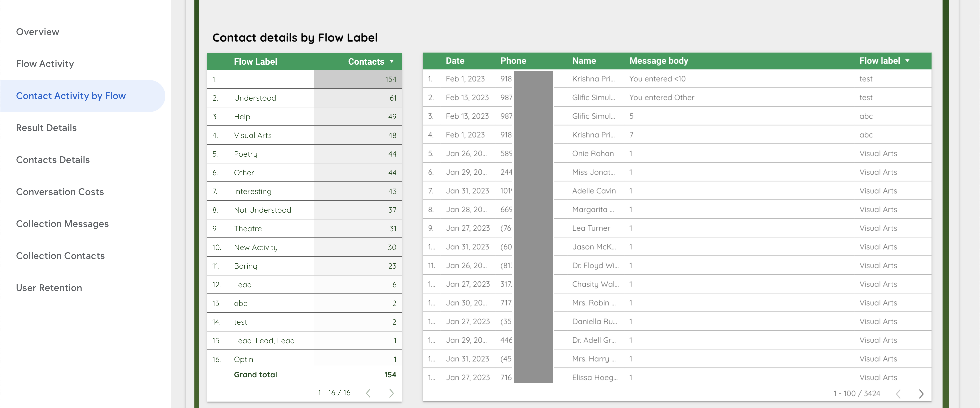Open the Result Details page
The image size is (980, 408).
[x=46, y=128]
